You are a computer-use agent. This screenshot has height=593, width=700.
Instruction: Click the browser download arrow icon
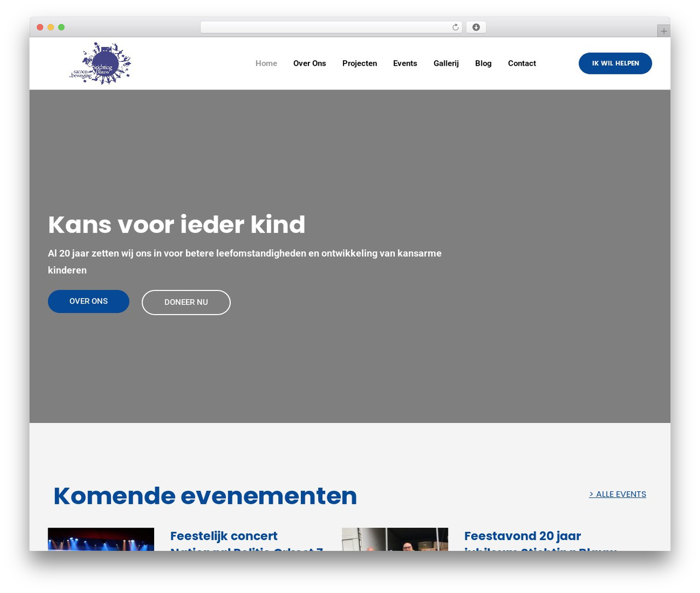pyautogui.click(x=476, y=27)
